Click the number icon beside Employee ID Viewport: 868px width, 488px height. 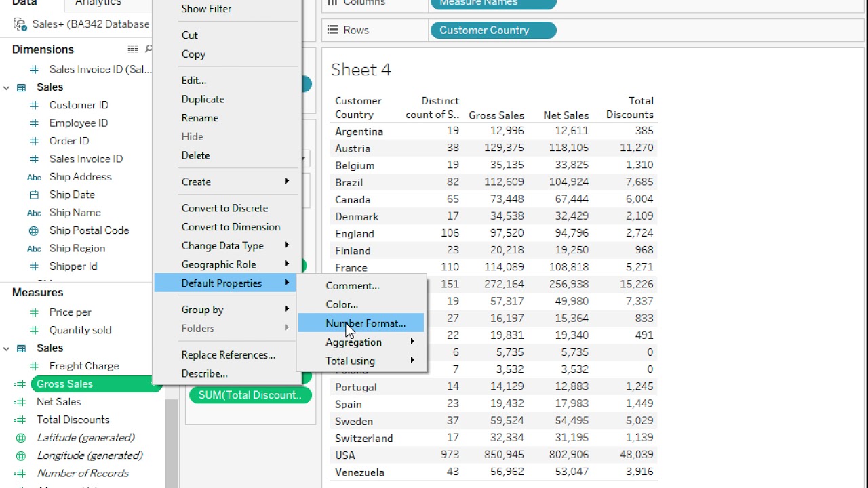tap(34, 123)
